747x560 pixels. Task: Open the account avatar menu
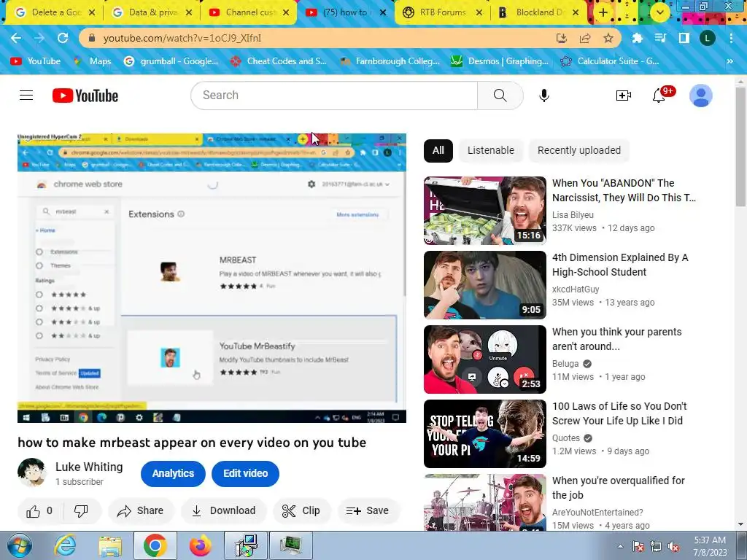(701, 96)
